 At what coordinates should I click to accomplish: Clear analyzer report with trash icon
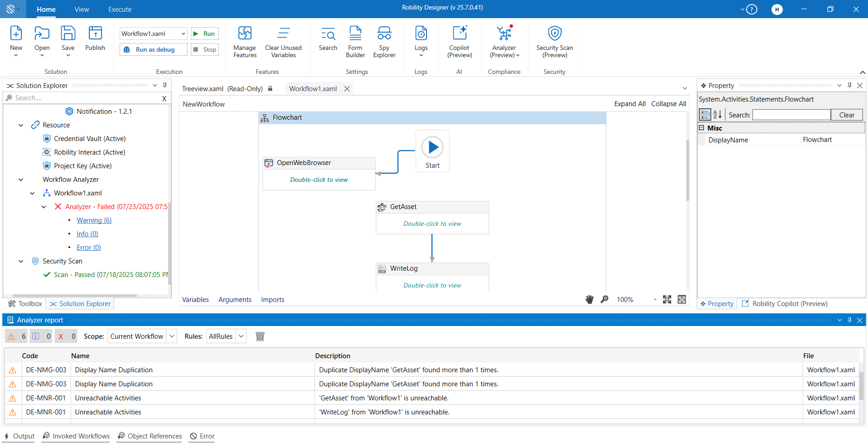(x=260, y=336)
